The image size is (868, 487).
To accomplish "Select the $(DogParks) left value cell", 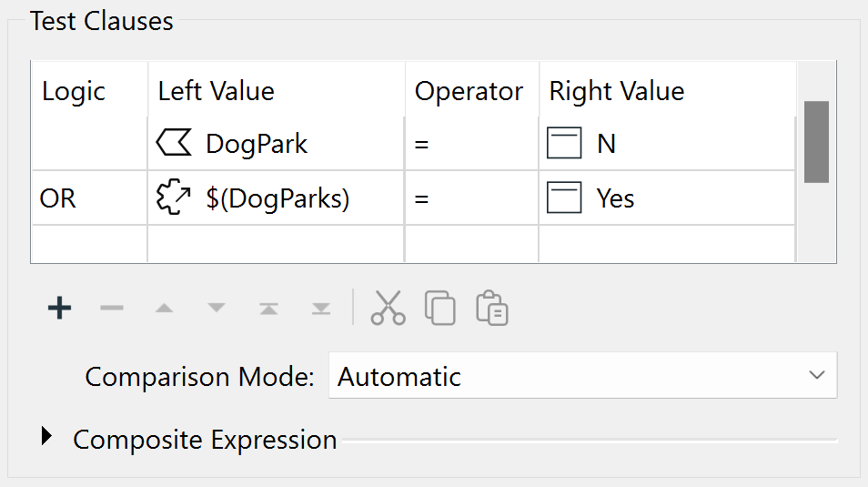I will click(276, 198).
